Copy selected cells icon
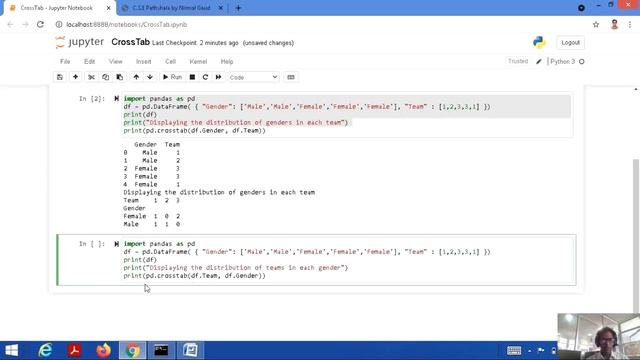 coord(105,77)
